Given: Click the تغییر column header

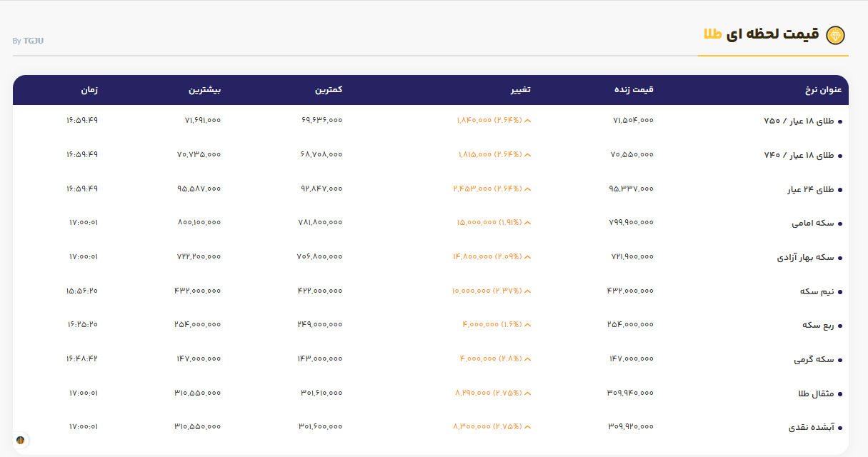Looking at the screenshot, I should click(x=519, y=90).
